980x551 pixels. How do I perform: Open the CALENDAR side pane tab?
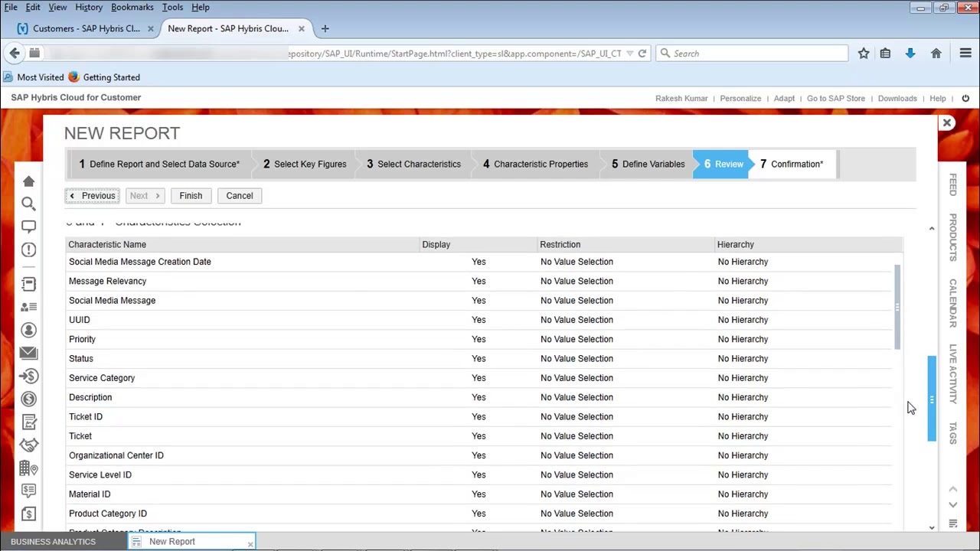pyautogui.click(x=953, y=302)
